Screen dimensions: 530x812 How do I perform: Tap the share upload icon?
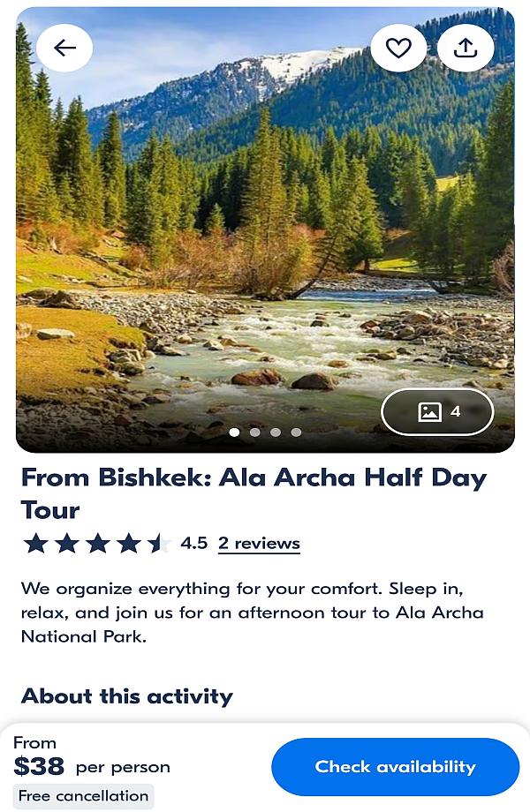click(466, 48)
